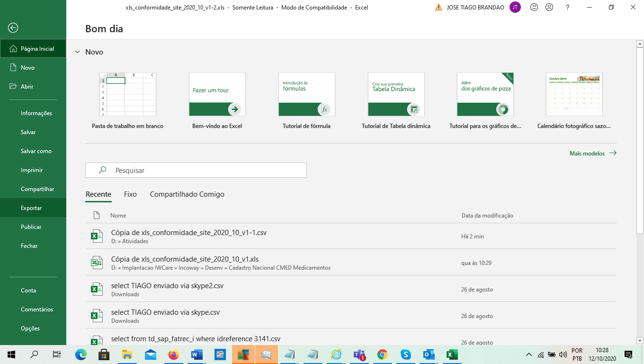Screen dimensions: 644x364
Task: Open Microsoft Store from taskbar
Action: pos(104,355)
